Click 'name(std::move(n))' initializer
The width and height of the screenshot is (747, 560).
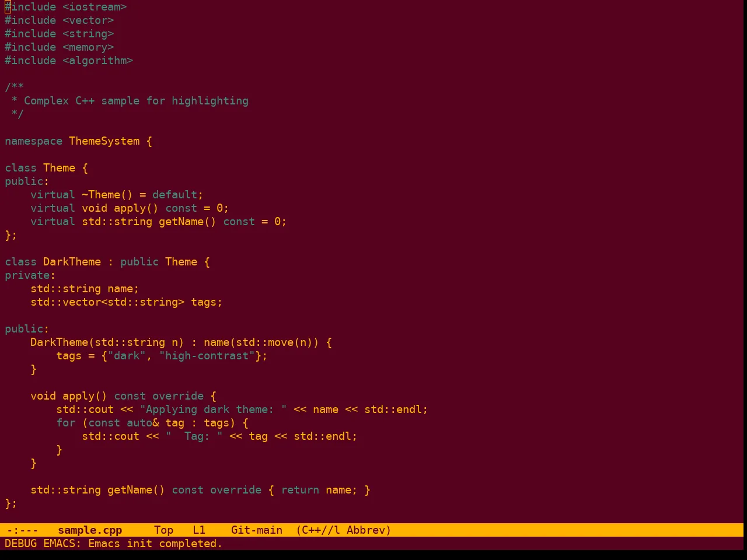coord(261,342)
